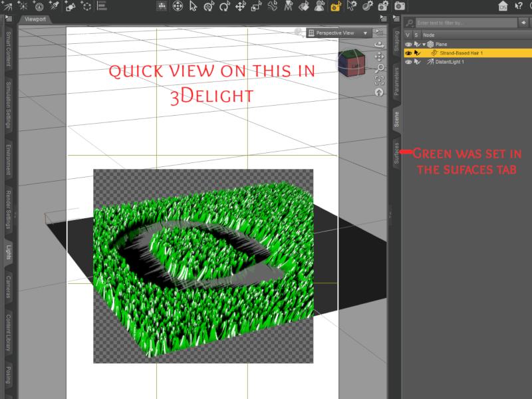Screen dimensions: 532x399
Task: Select Strand-Based Hair 1 in Scene tree
Action: pos(461,53)
